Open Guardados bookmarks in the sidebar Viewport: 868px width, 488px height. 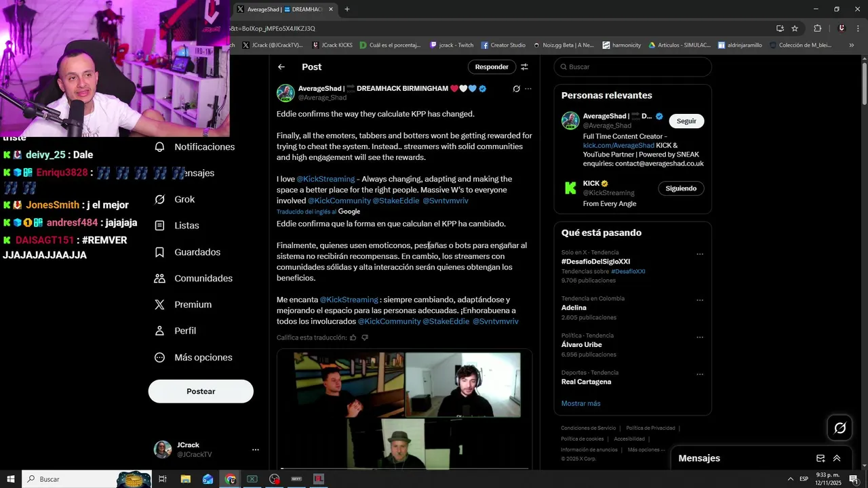[188, 252]
